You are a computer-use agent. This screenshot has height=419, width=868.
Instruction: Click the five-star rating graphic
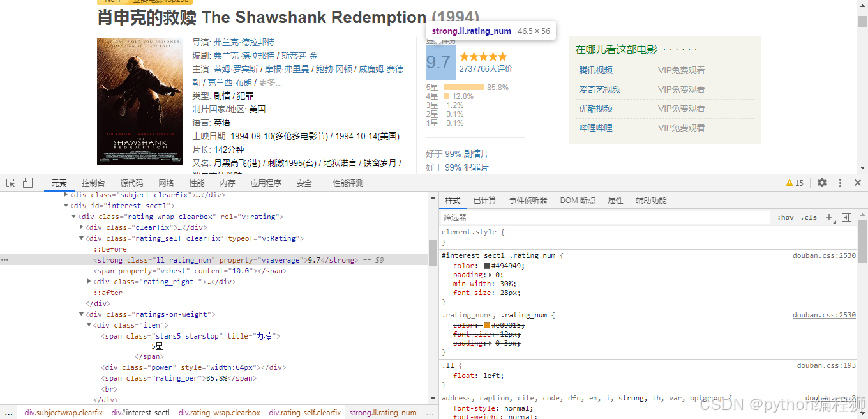pyautogui.click(x=483, y=57)
